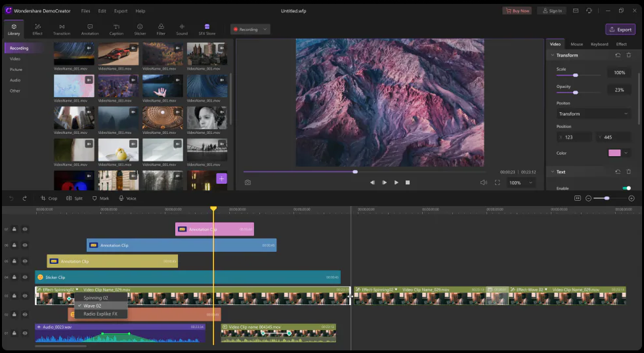Choose Radio Explike FX from effect menu
This screenshot has width=644, height=353.
[x=100, y=314]
